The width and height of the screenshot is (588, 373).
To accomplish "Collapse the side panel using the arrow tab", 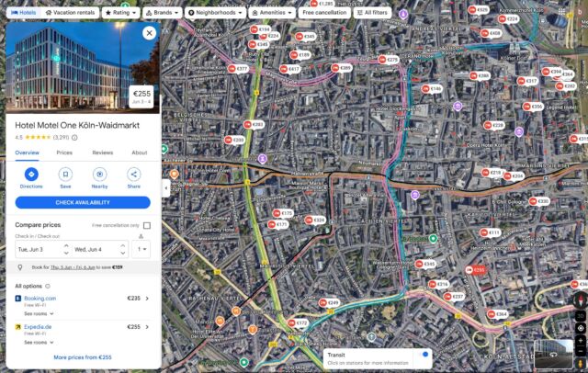I will [x=165, y=188].
